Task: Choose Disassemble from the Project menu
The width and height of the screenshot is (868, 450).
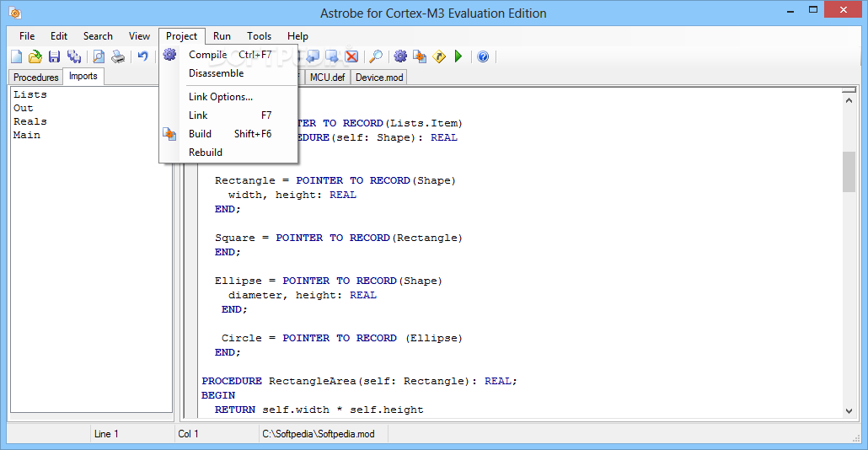Action: [228, 73]
